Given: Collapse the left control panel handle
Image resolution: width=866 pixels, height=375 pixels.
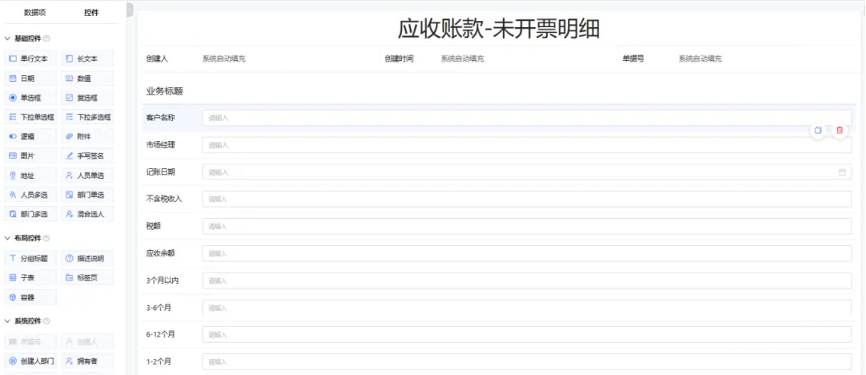Looking at the screenshot, I should (130, 10).
